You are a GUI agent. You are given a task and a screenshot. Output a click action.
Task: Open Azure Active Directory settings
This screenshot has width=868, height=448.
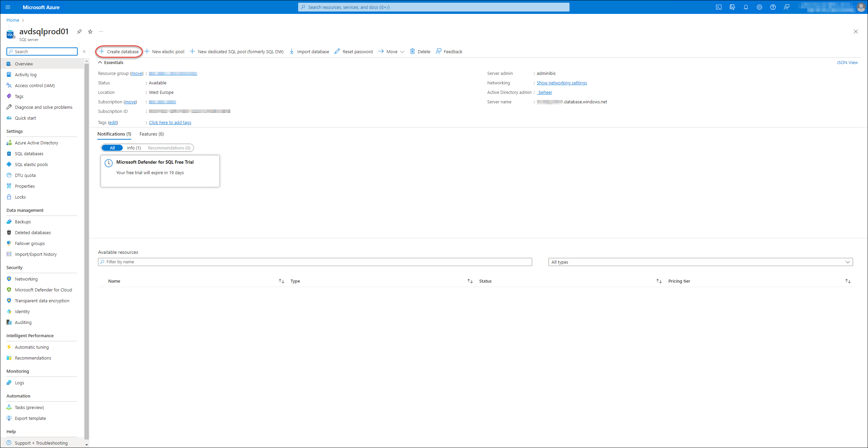coord(42,143)
